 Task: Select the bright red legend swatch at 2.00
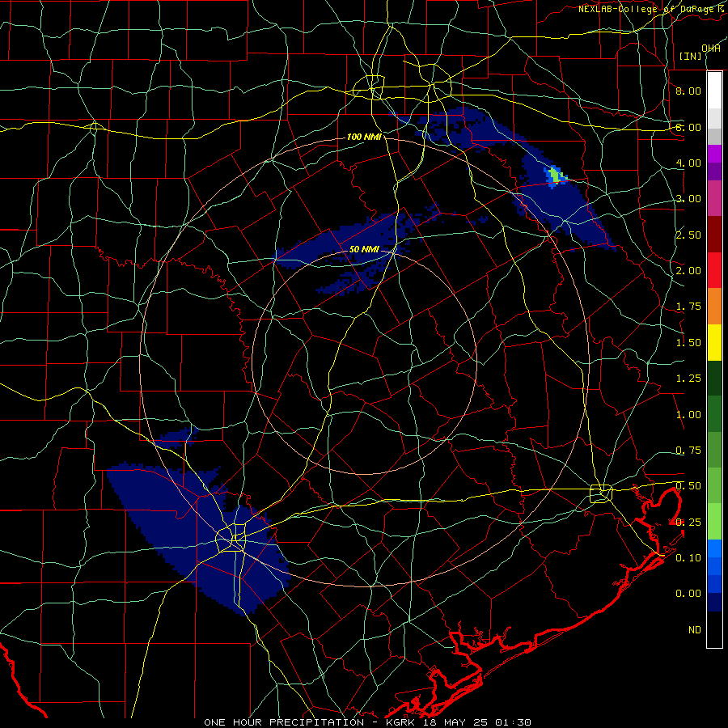[x=714, y=270]
